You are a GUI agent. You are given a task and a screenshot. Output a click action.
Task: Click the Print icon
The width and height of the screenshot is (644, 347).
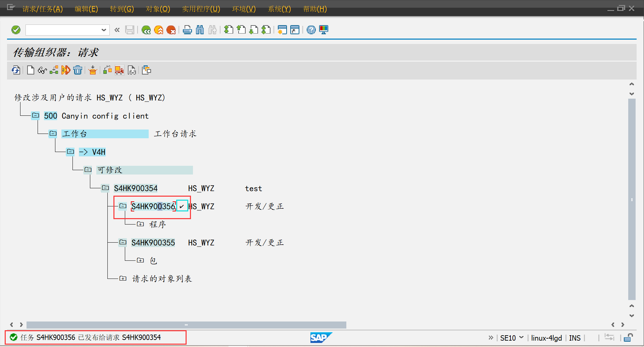pyautogui.click(x=187, y=30)
